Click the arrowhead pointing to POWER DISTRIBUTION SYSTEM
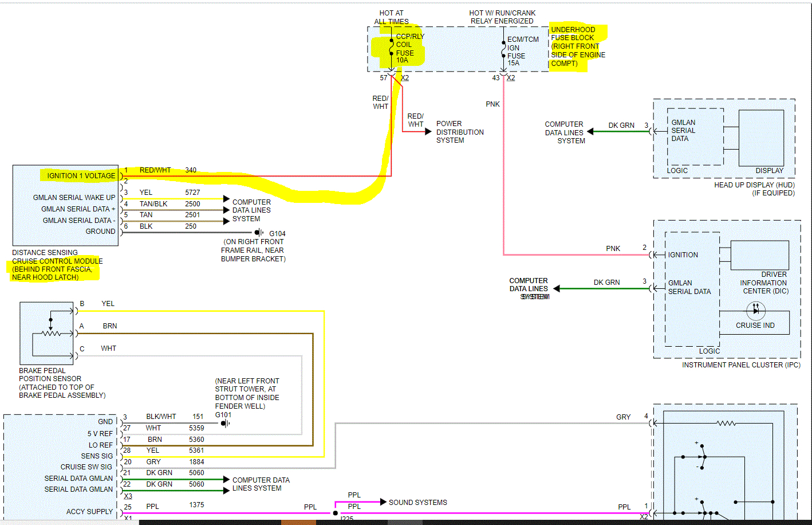Screen dimensions: 812x525 428,132
